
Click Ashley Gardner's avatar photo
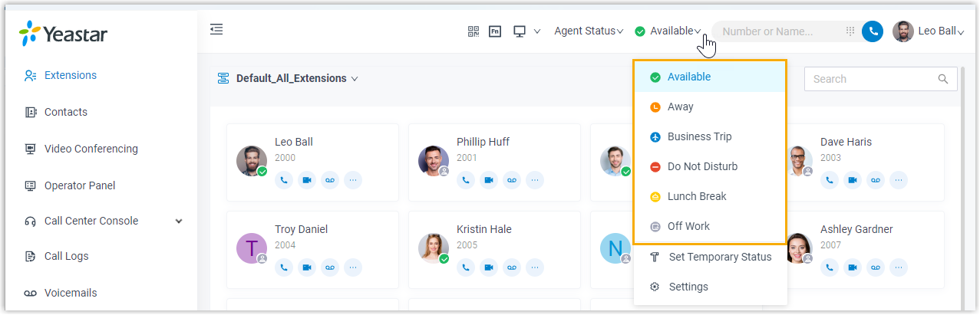(x=798, y=248)
